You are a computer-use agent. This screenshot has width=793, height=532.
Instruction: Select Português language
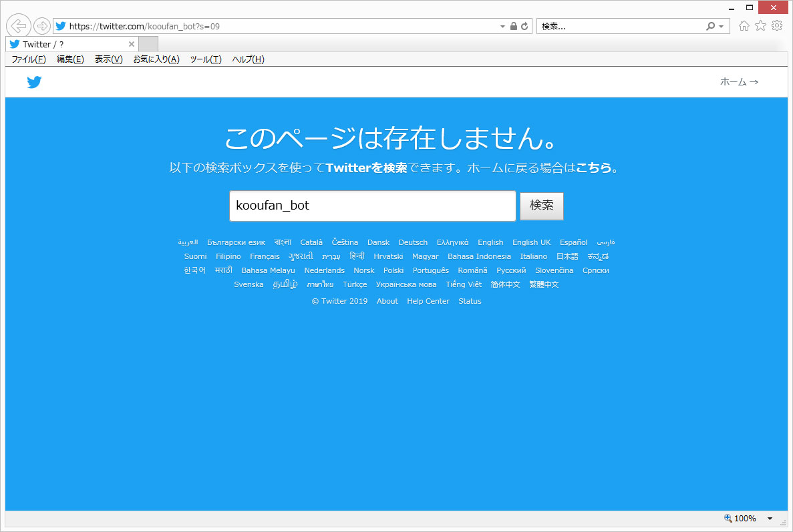point(431,270)
